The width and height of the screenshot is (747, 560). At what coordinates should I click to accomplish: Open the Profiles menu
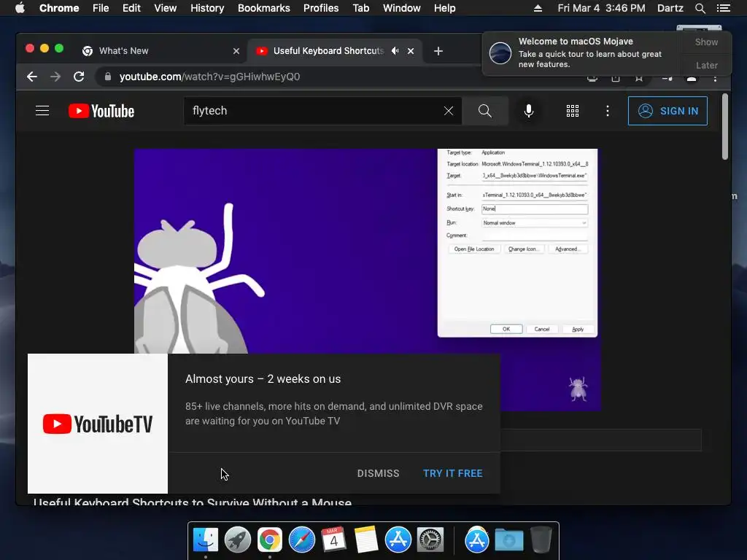321,8
